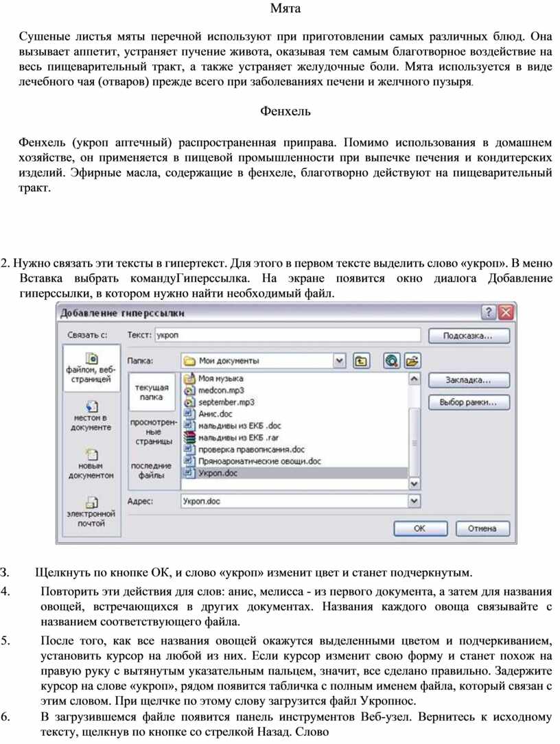Choose 'электронной почтой' link option

click(91, 511)
